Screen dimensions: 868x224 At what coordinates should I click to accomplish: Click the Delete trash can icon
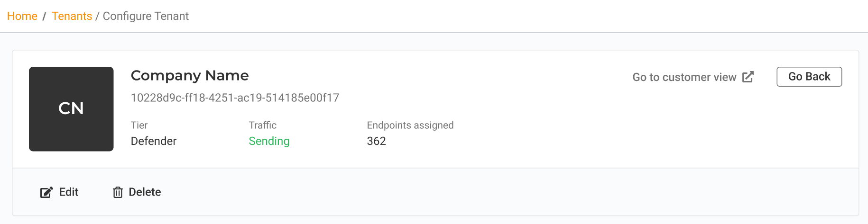tap(118, 192)
